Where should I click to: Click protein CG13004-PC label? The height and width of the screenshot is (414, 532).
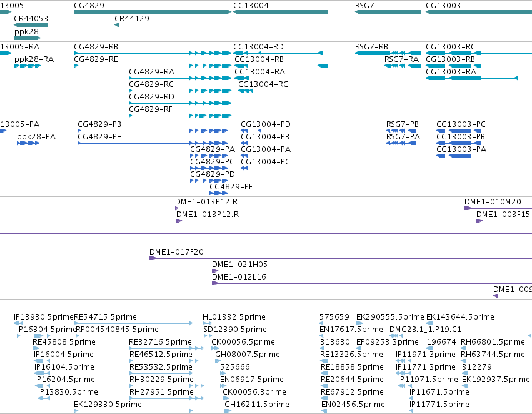pyautogui.click(x=265, y=162)
